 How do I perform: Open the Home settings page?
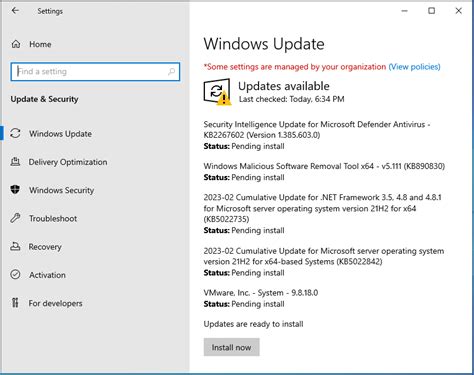[x=40, y=44]
